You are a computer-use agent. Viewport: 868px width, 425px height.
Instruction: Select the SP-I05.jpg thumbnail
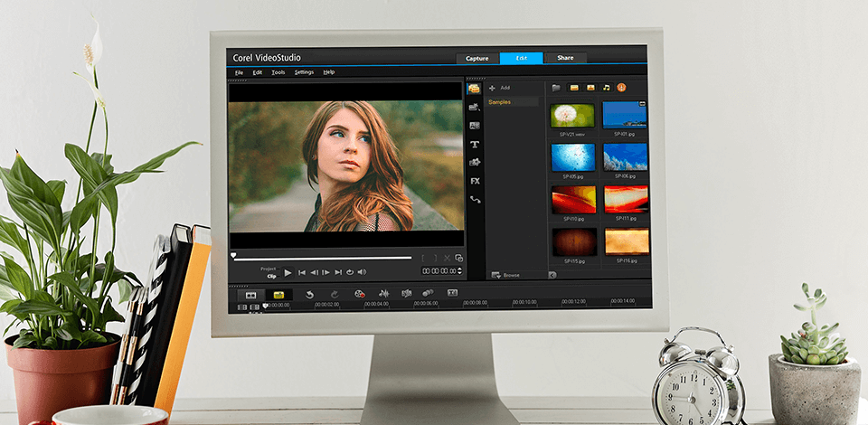pyautogui.click(x=573, y=157)
